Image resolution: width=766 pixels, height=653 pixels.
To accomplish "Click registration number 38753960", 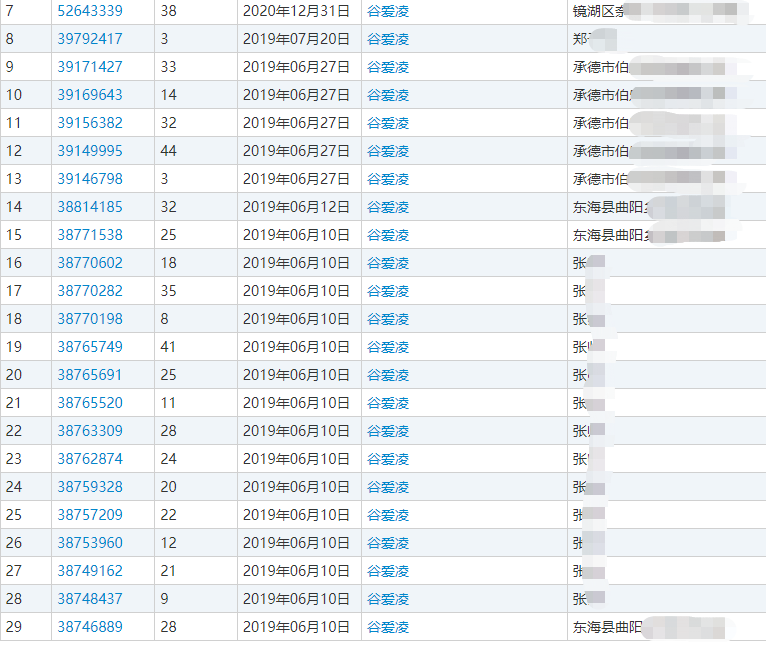I will click(90, 543).
